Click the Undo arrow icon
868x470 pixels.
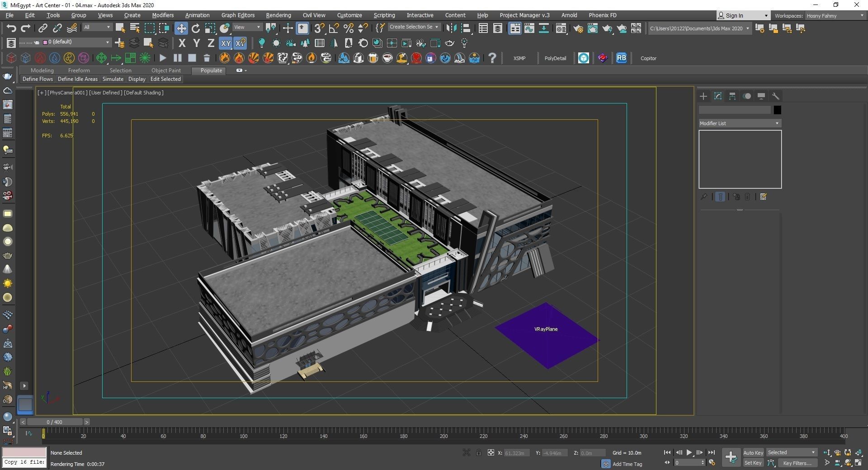(x=11, y=28)
